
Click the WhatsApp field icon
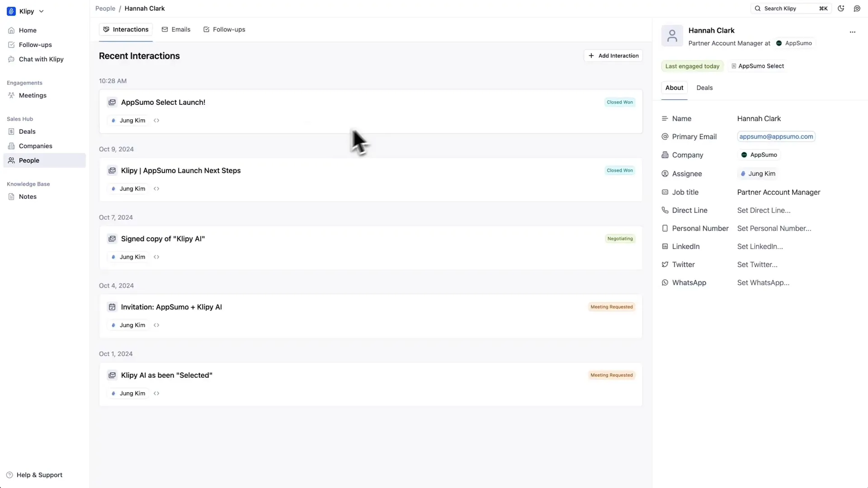pos(665,282)
